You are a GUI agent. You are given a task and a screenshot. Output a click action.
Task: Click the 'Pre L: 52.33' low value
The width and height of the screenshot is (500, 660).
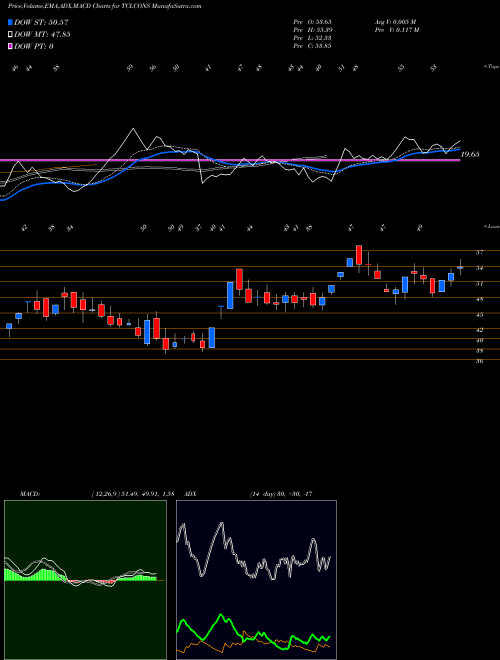pyautogui.click(x=312, y=38)
